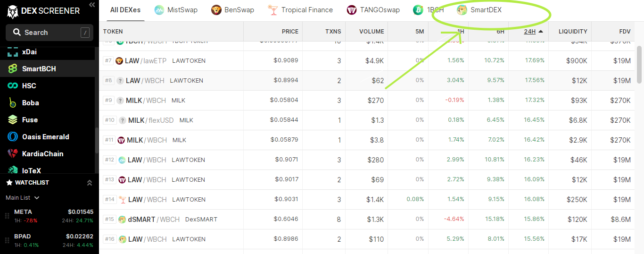Collapse sidebar with double chevron icon

pyautogui.click(x=91, y=5)
